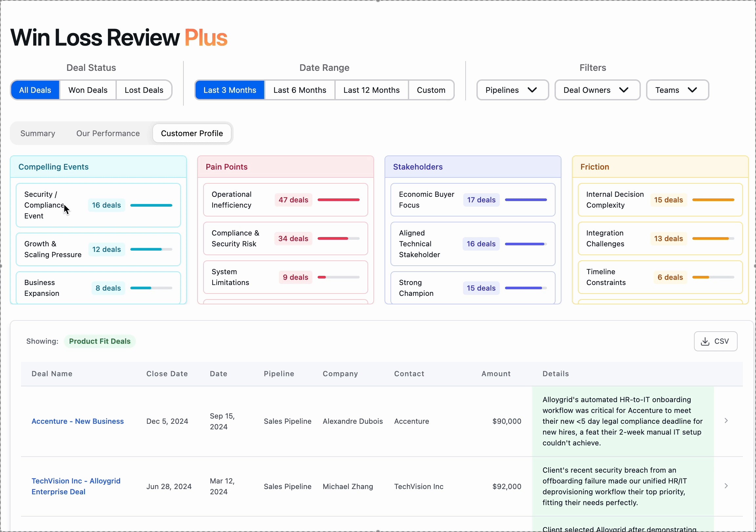The width and height of the screenshot is (756, 532).
Task: Filter by Lost Deals
Action: 144,90
